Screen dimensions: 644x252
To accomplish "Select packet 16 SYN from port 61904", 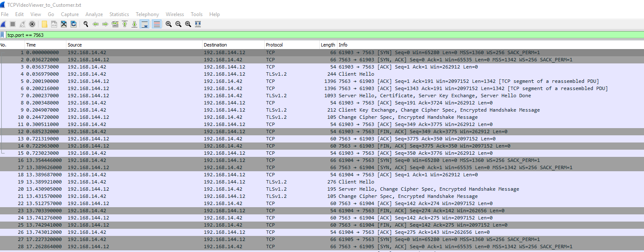I will click(322, 160).
